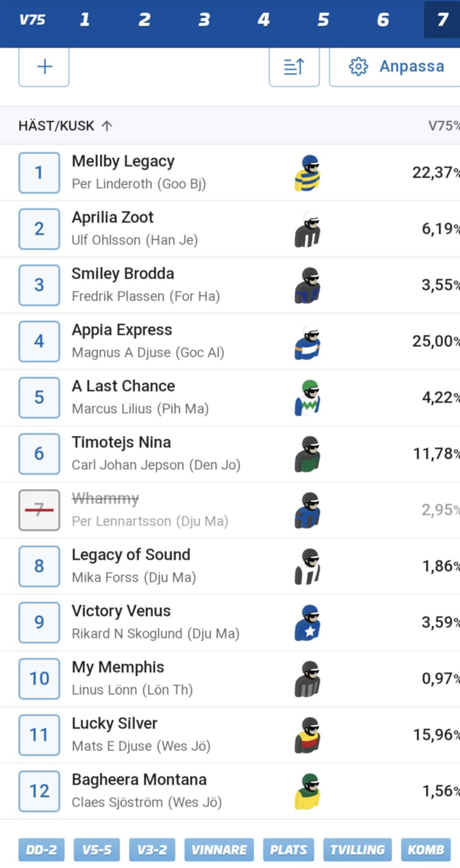Viewport: 460px width, 868px height.
Task: Switch to race 5 tab
Action: pos(323,19)
